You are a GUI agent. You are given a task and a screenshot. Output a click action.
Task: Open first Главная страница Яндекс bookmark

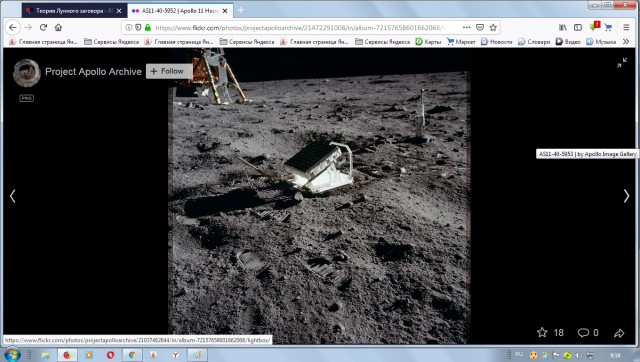coord(43,42)
